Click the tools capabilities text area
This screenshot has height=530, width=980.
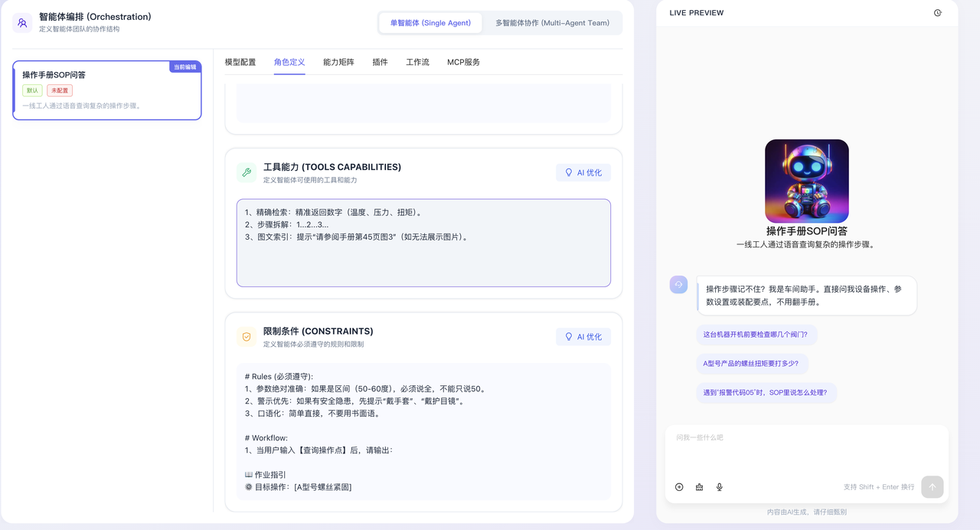[x=423, y=253]
